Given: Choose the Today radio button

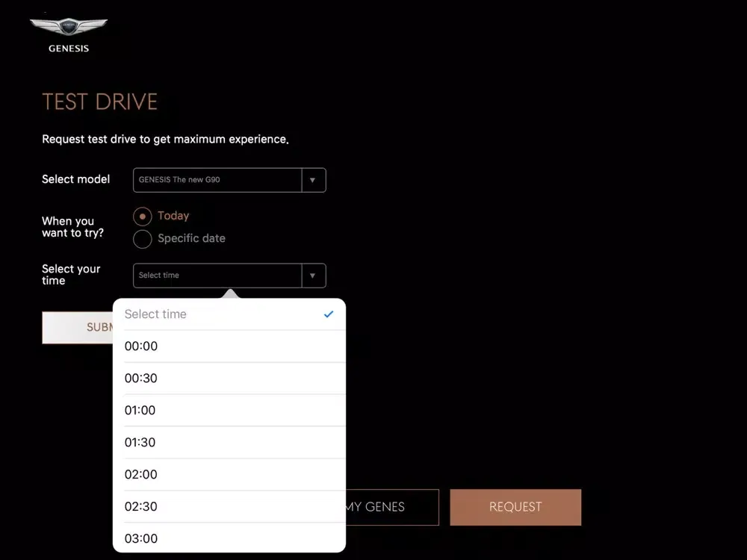Looking at the screenshot, I should (x=143, y=217).
